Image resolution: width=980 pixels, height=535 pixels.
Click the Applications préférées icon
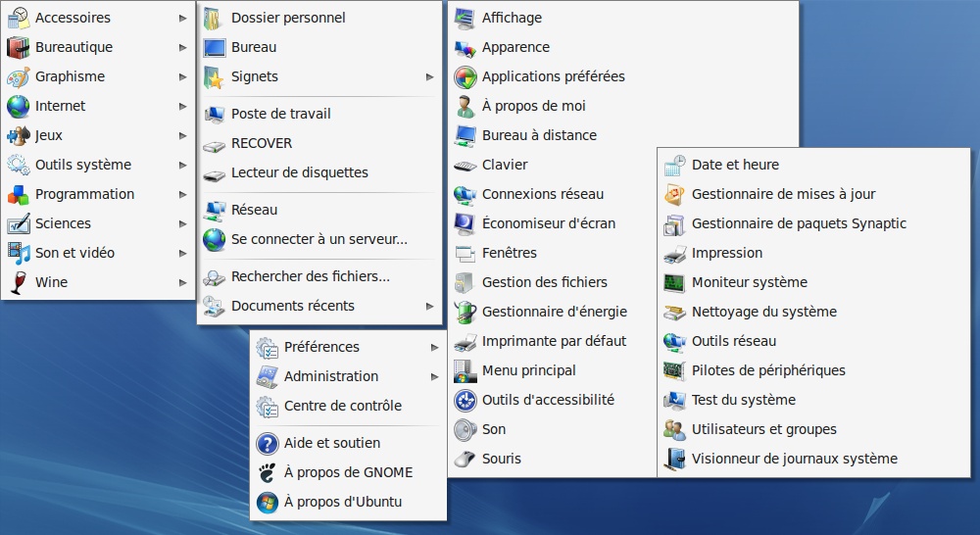[x=465, y=76]
